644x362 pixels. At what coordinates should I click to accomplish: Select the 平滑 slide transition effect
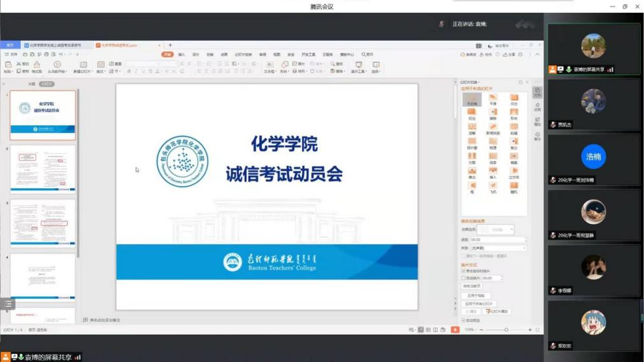click(492, 99)
